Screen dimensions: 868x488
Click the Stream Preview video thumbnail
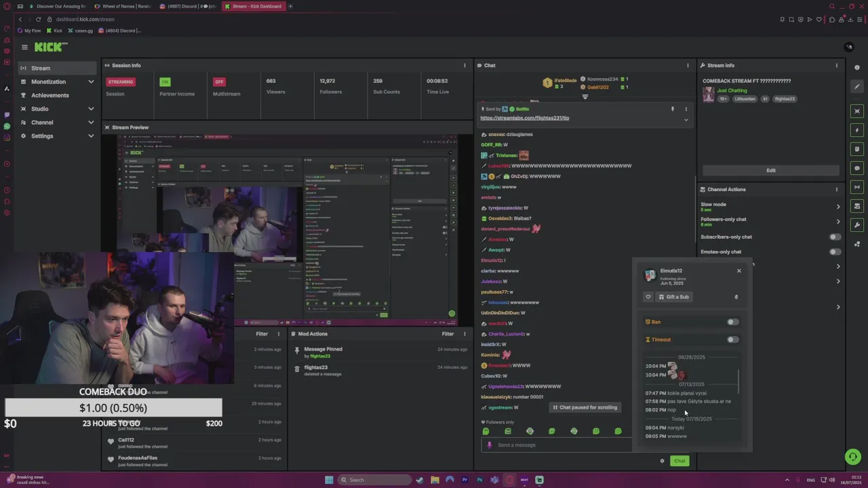coord(288,230)
